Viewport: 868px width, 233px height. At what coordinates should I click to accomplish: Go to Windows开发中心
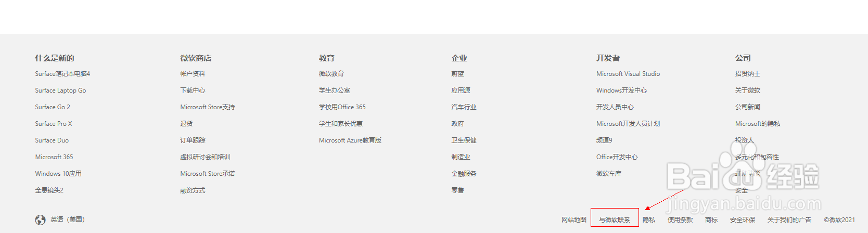622,90
